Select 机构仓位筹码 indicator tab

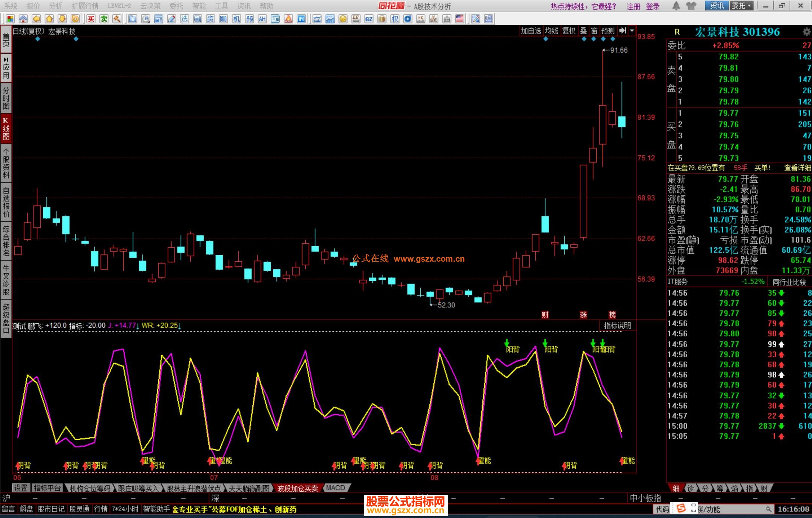(90, 488)
